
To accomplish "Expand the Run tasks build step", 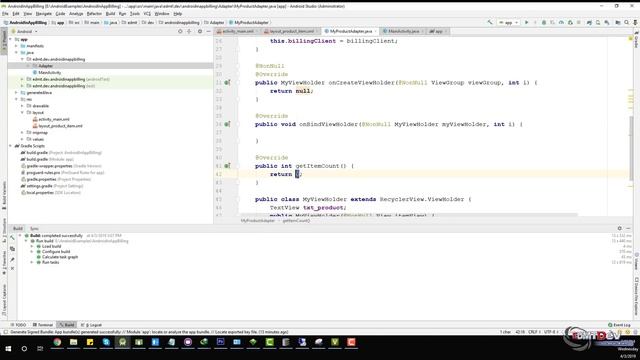I will [32, 262].
